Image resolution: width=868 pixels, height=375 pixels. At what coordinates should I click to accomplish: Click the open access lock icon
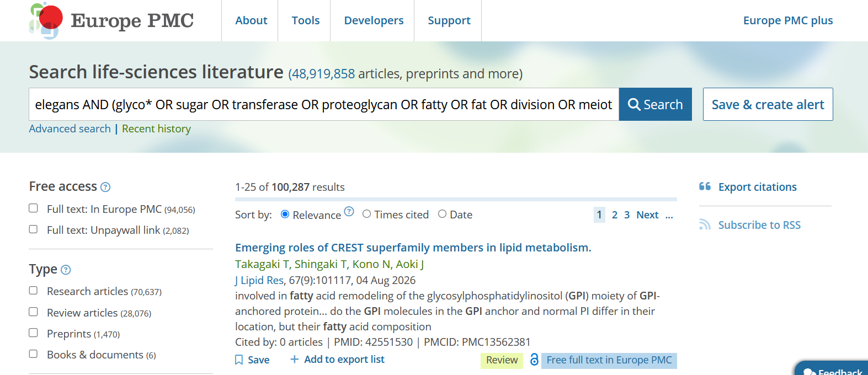click(x=534, y=360)
